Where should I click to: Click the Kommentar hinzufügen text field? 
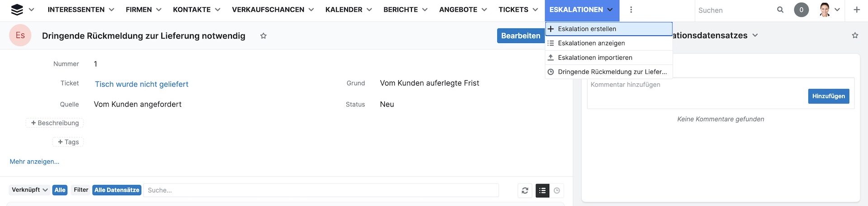[x=696, y=92]
